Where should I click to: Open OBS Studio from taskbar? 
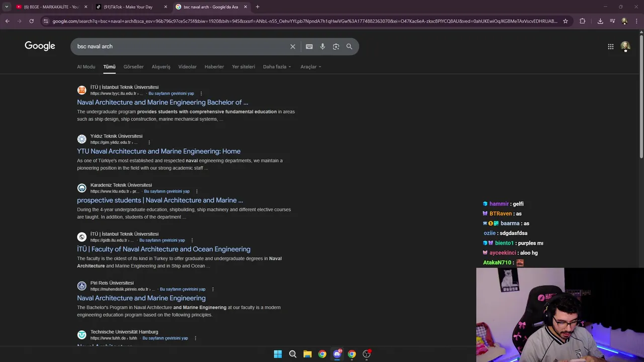(367, 354)
